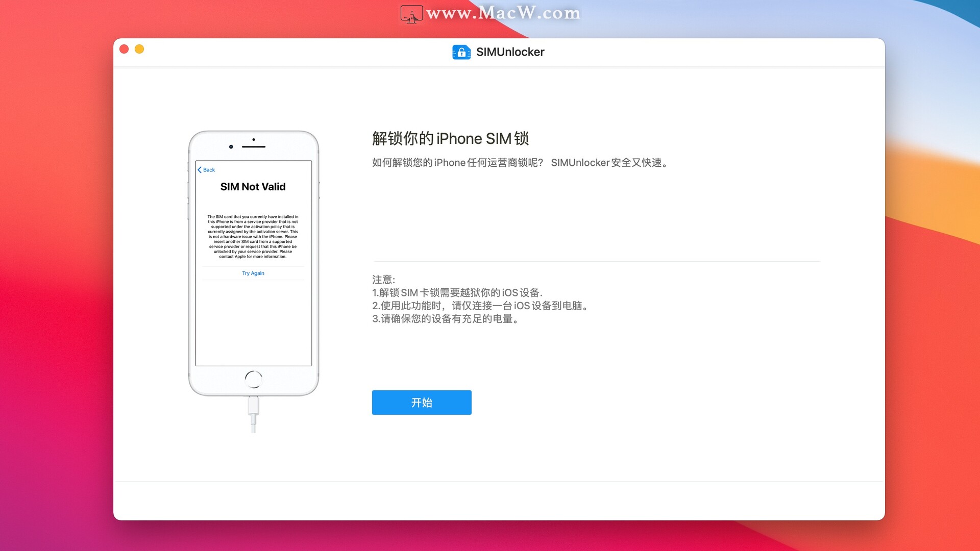980x551 pixels.
Task: Click note 1 about 越狱你的 iOS 设备
Action: (457, 293)
